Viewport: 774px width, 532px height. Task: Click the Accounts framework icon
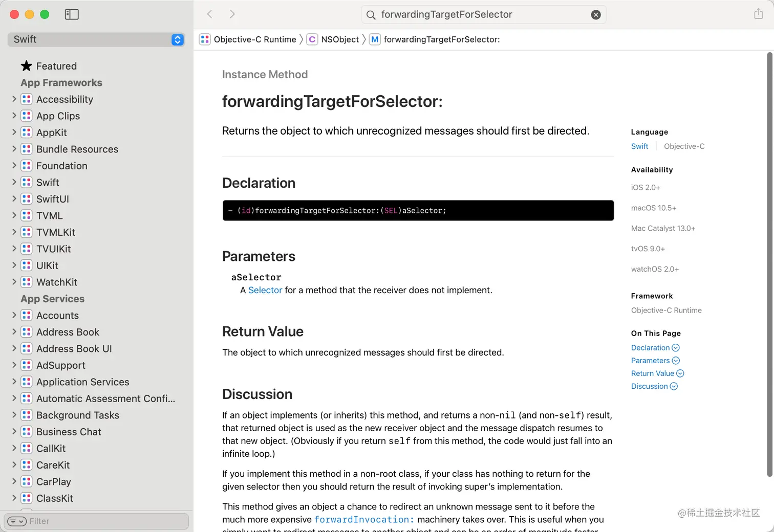27,316
